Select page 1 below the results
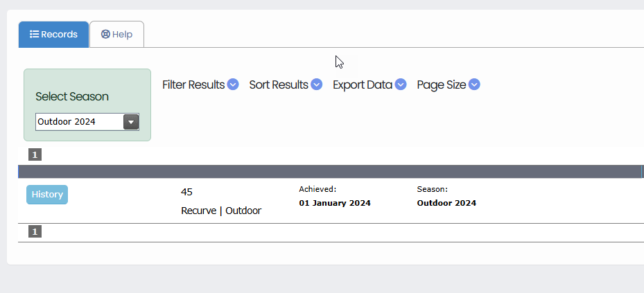Image resolution: width=644 pixels, height=293 pixels. 35,232
